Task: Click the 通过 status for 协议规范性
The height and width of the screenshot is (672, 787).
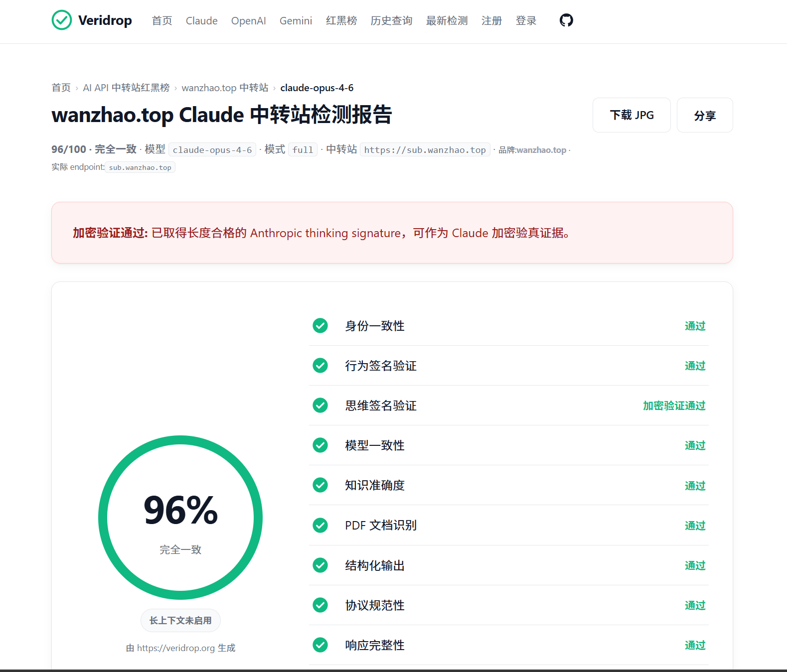Action: click(695, 605)
